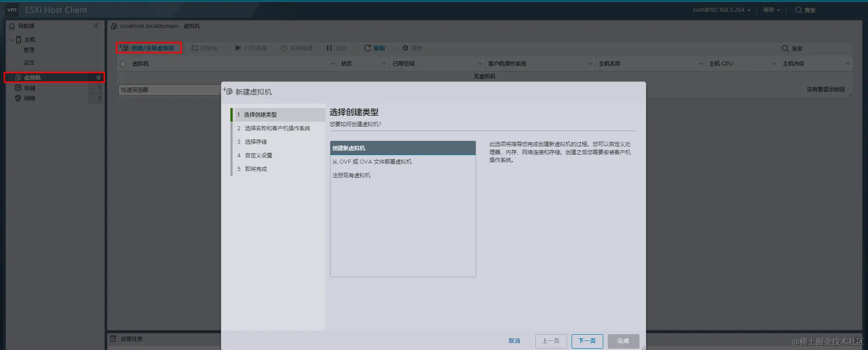Open the root@192.168.5.204 user dropdown
Screen dimensions: 868x350
click(721, 10)
